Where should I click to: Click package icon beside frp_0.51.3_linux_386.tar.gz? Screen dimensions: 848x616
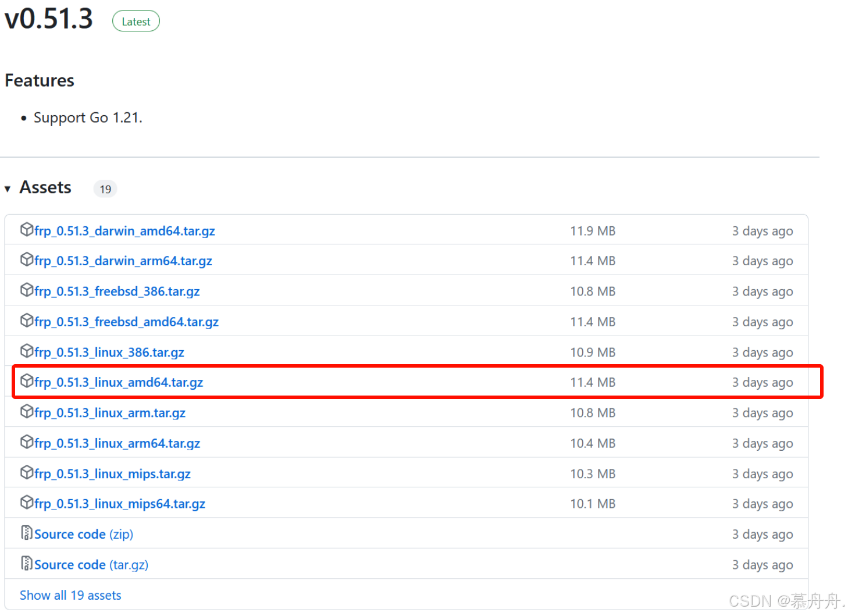tap(27, 351)
